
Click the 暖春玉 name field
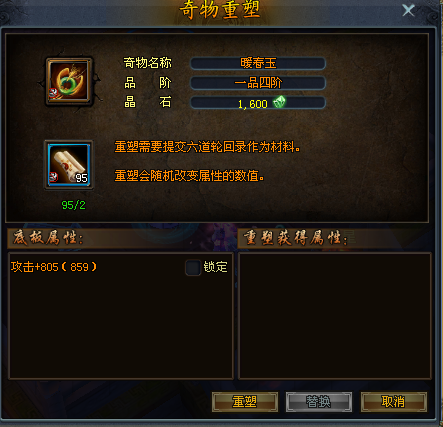pyautogui.click(x=258, y=63)
